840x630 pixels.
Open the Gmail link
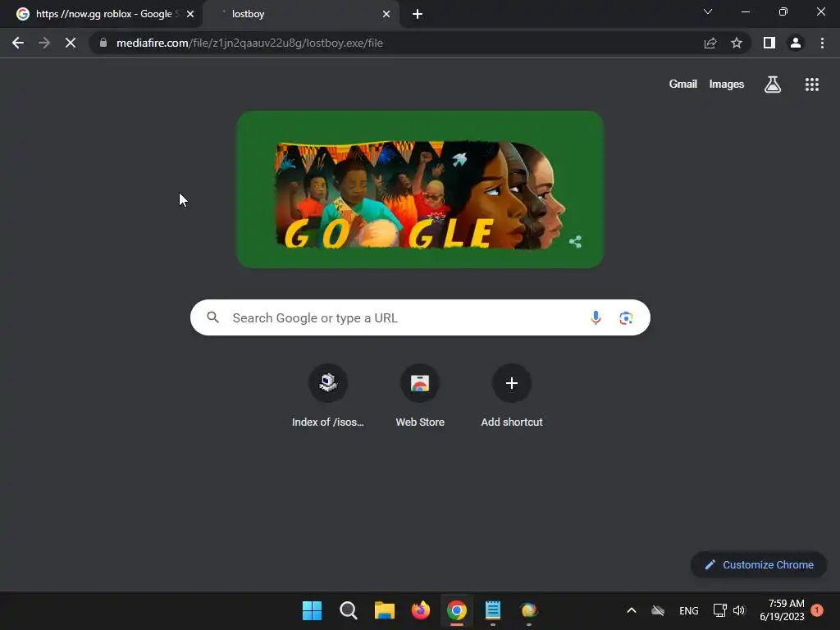pyautogui.click(x=683, y=84)
